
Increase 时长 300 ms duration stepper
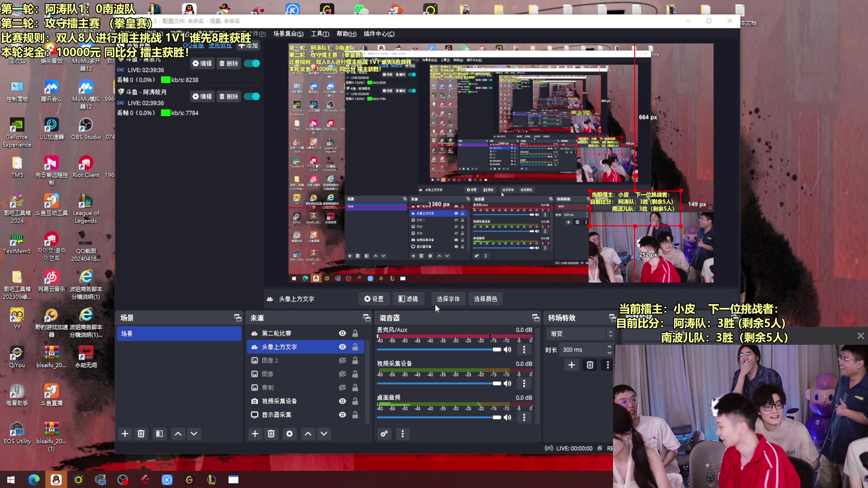coord(609,347)
